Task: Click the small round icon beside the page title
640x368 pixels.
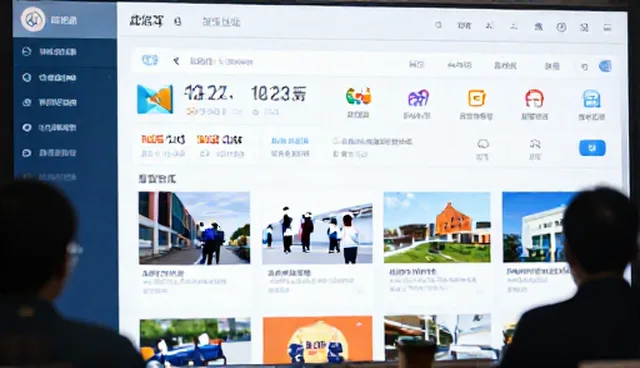Action: point(178,22)
